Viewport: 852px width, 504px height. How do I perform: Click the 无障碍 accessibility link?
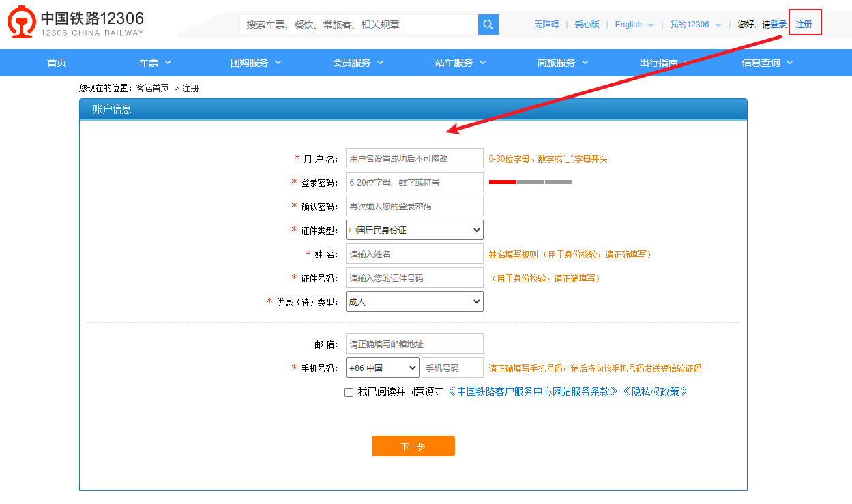pyautogui.click(x=546, y=25)
